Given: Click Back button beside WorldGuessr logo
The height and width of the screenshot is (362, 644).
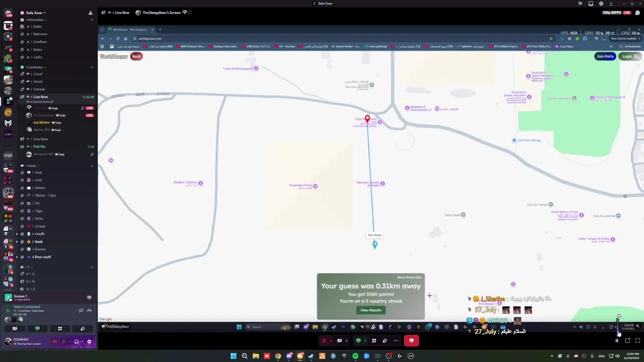Looking at the screenshot, I should coord(136,56).
